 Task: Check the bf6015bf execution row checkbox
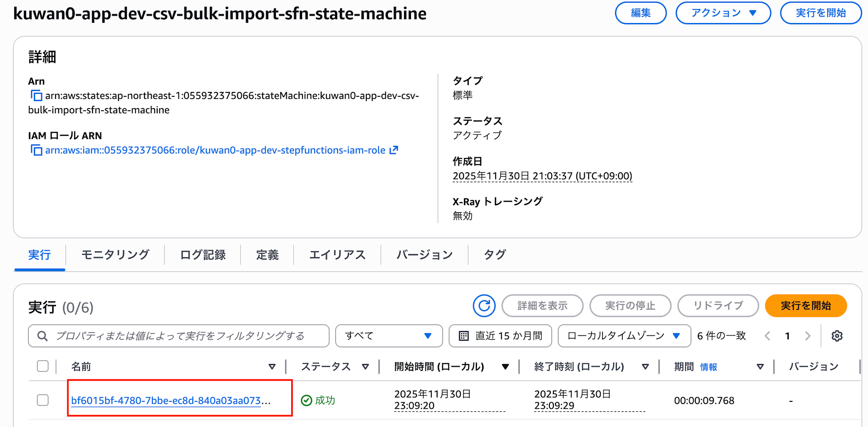pyautogui.click(x=43, y=400)
